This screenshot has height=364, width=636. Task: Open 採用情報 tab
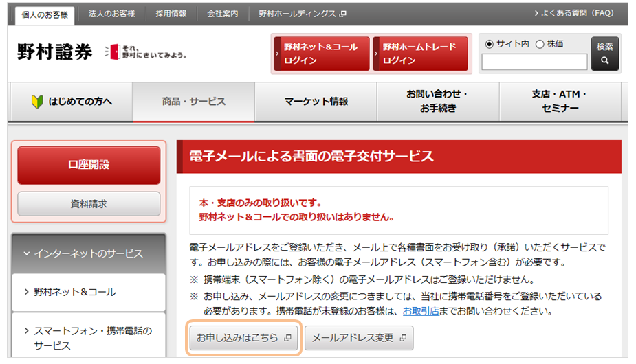click(171, 14)
